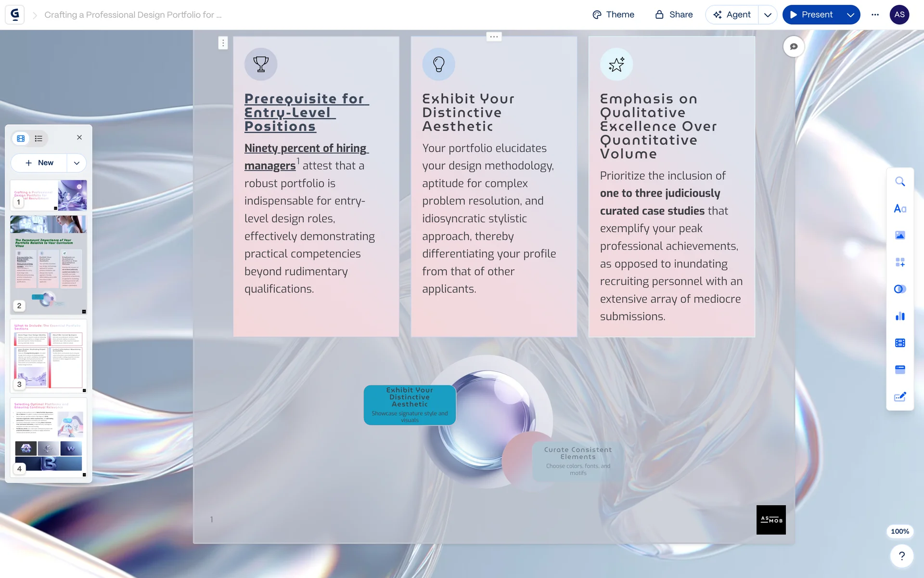Open video and media embed panel

[x=900, y=342]
